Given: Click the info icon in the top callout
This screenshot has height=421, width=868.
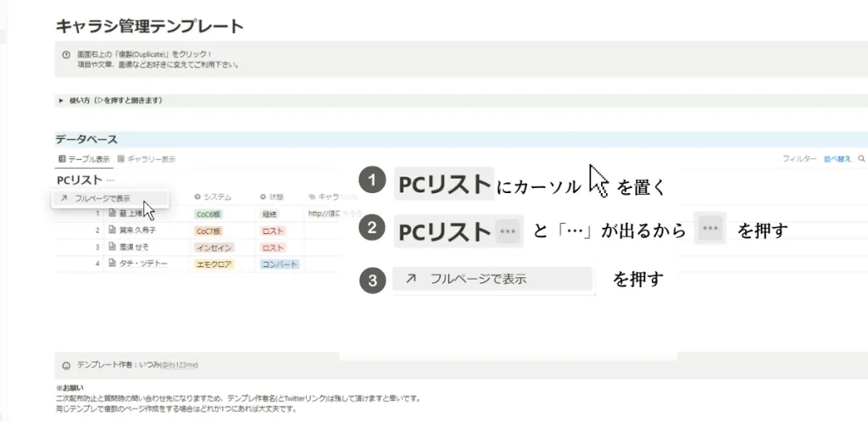Looking at the screenshot, I should pos(66,54).
